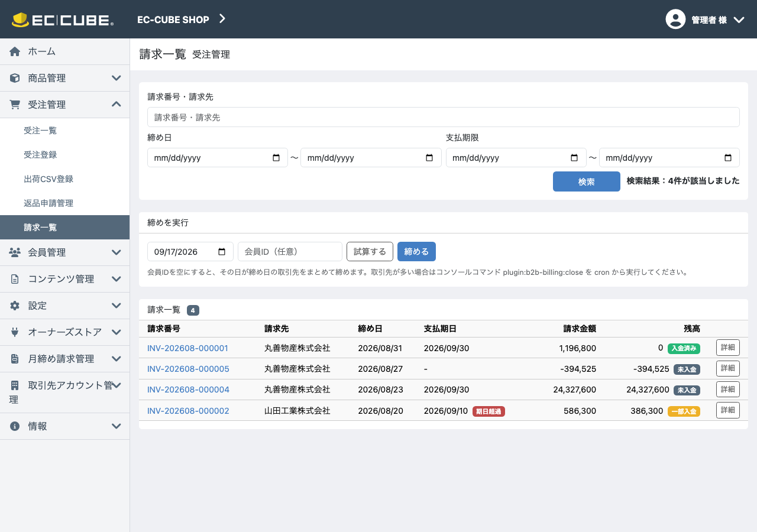This screenshot has width=757, height=532.
Task: Open calendar picker for payment deadline end
Action: click(x=728, y=158)
